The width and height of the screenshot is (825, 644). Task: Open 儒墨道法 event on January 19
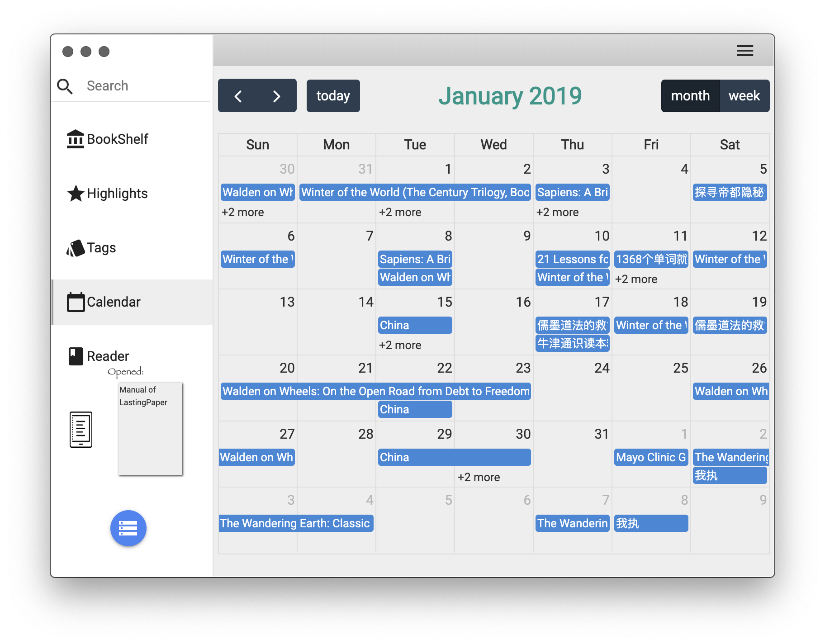(x=730, y=325)
